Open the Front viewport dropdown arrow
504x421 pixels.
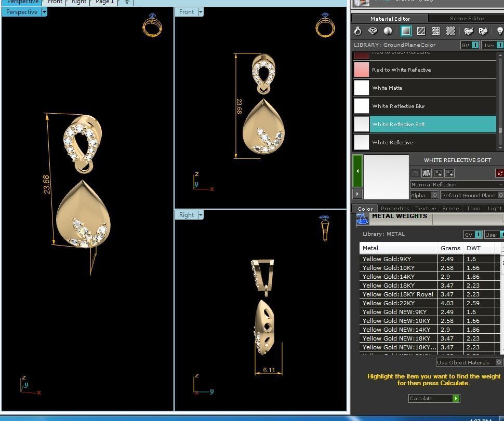(201, 12)
